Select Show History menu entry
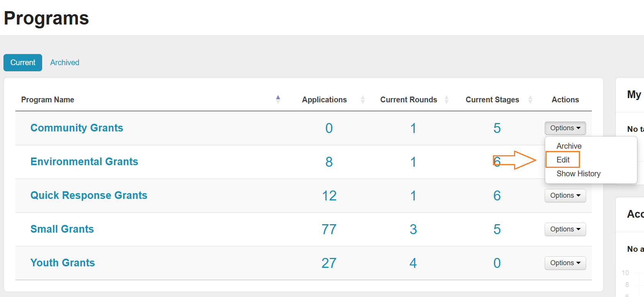The image size is (644, 297). coord(578,174)
